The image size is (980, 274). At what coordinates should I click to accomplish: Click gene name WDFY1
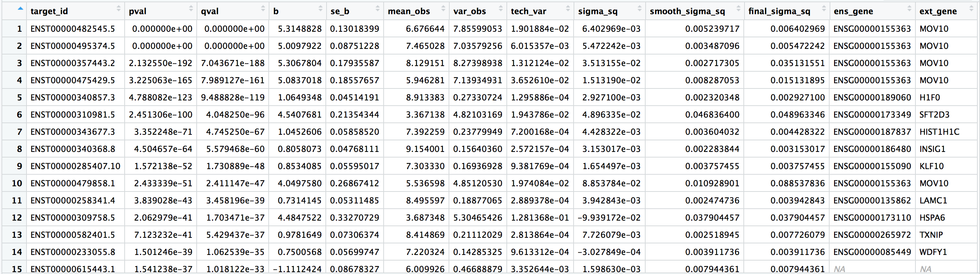[x=933, y=252]
